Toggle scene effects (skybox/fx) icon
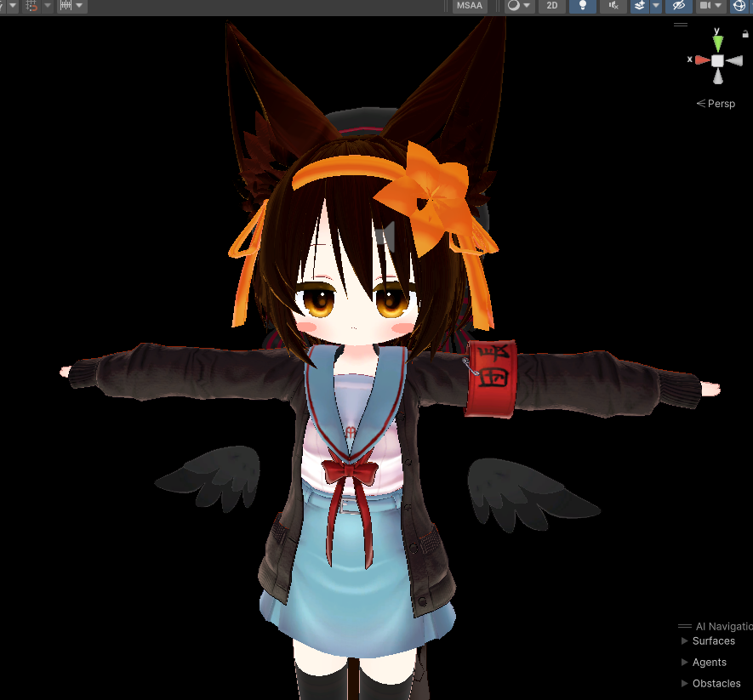The image size is (753, 700). click(639, 6)
